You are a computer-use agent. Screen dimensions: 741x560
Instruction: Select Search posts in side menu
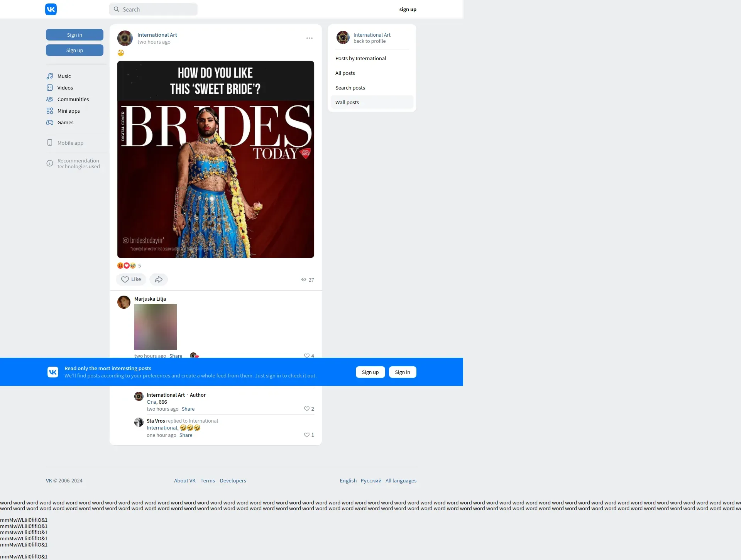point(350,88)
